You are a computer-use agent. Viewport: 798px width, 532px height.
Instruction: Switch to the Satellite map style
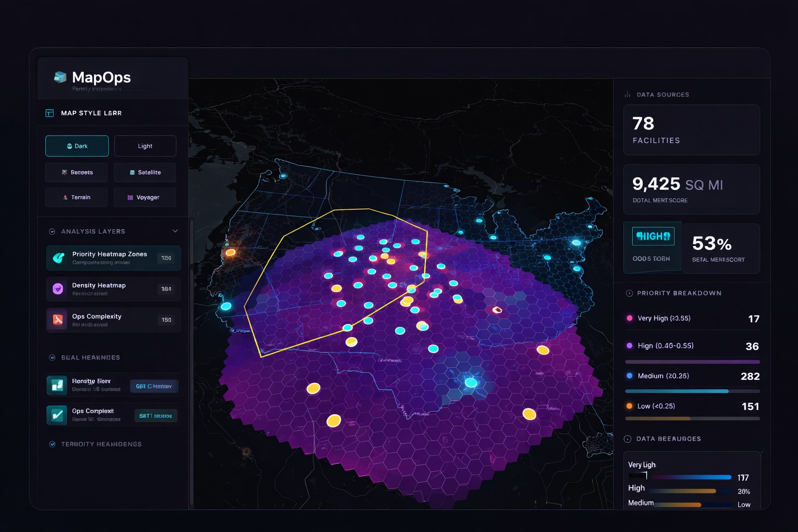tap(145, 172)
